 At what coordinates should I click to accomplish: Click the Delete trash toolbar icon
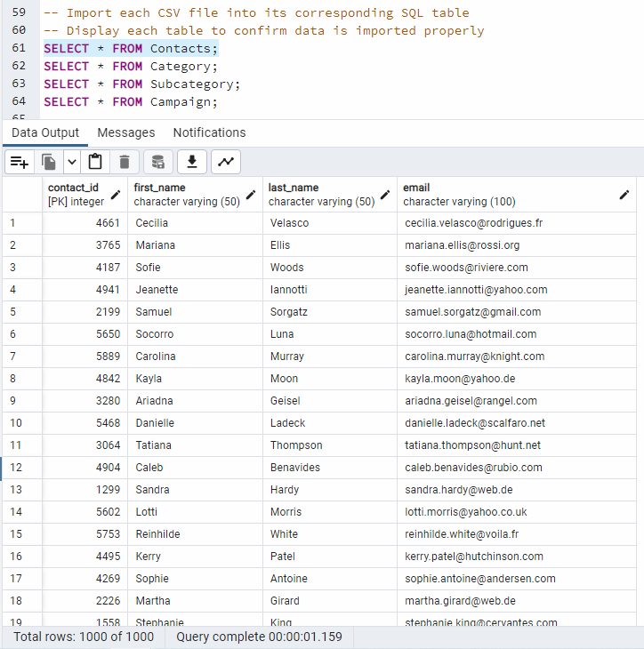[125, 162]
